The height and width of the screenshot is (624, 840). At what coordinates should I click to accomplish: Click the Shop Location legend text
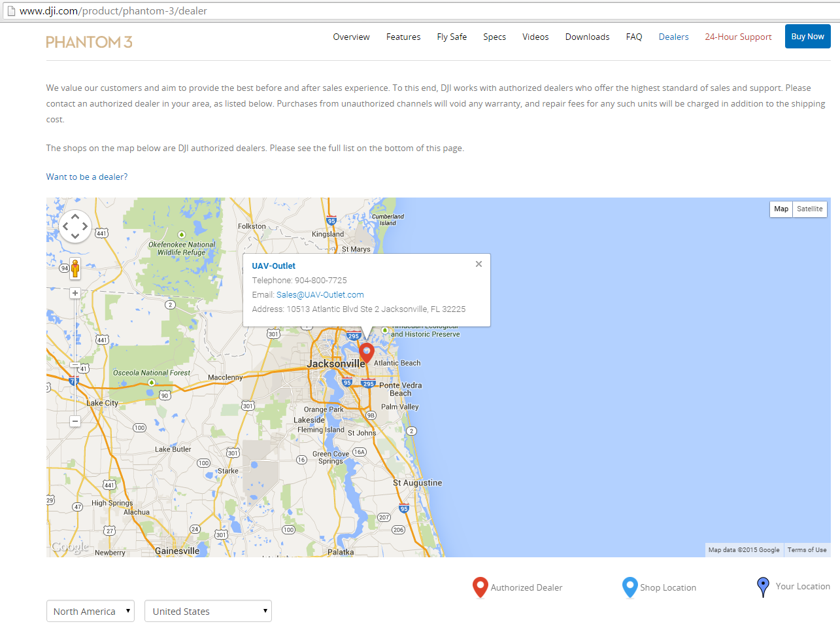click(668, 587)
